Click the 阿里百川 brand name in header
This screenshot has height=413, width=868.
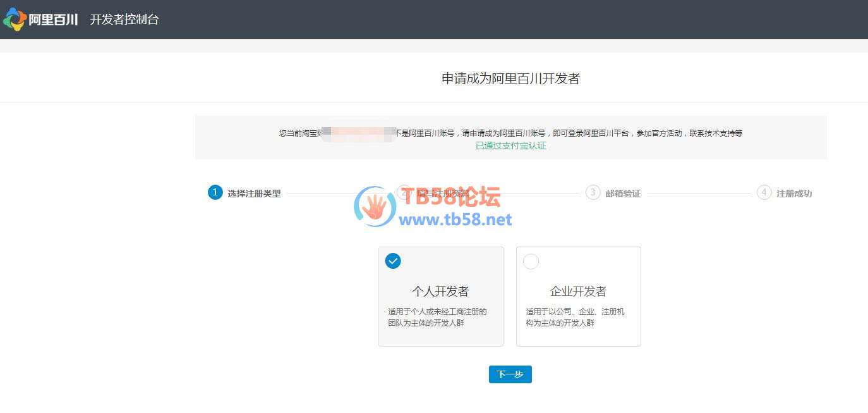pyautogui.click(x=54, y=20)
